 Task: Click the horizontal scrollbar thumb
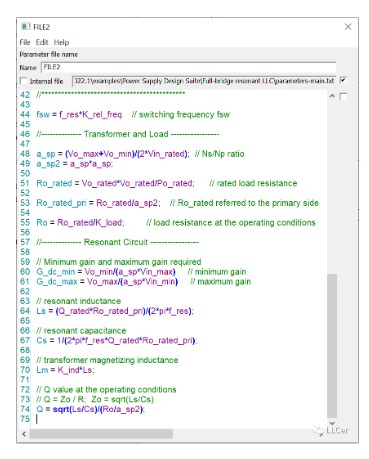coord(101,434)
